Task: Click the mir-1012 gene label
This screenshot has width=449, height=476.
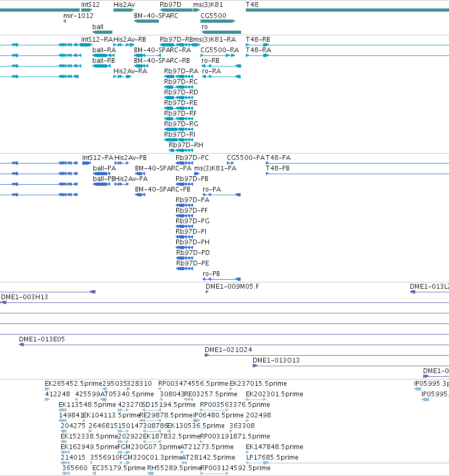Action: pos(78,15)
